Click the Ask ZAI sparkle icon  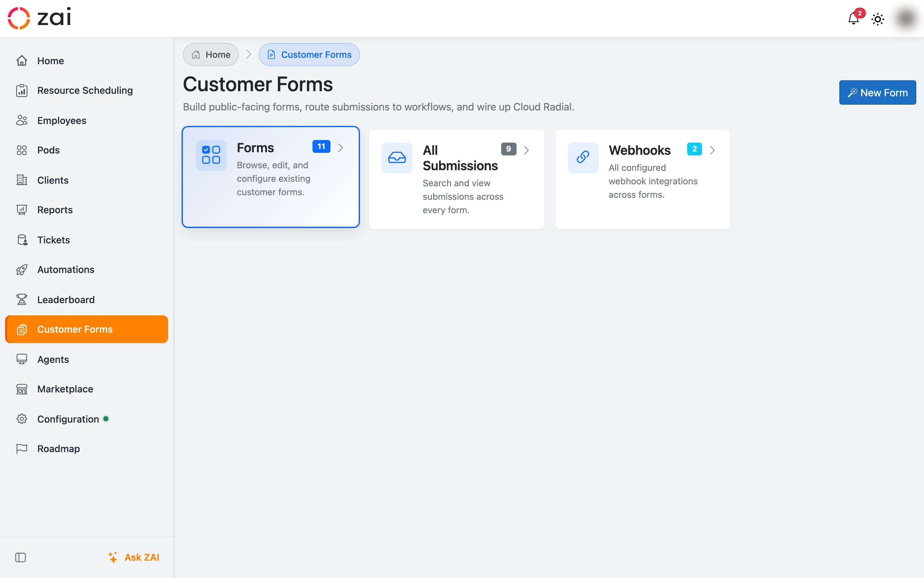coord(113,557)
